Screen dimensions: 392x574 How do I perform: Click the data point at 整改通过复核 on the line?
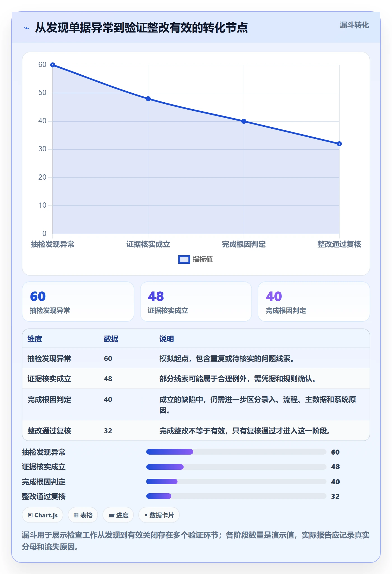click(339, 144)
